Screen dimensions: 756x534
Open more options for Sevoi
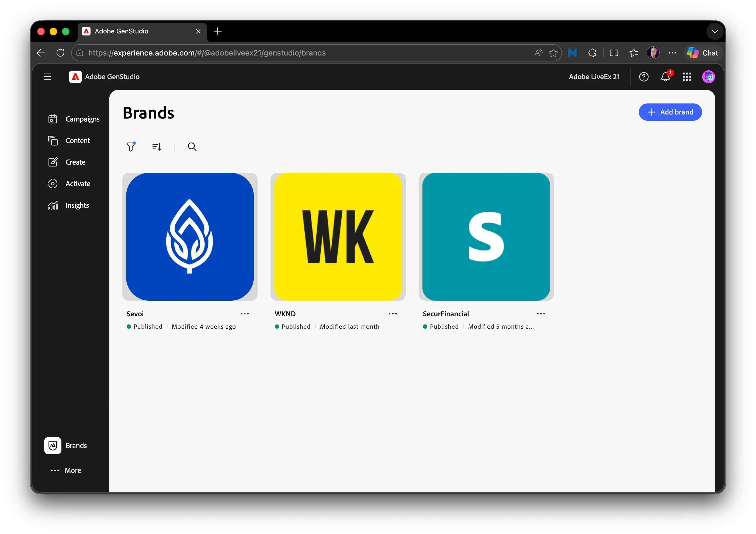[245, 313]
